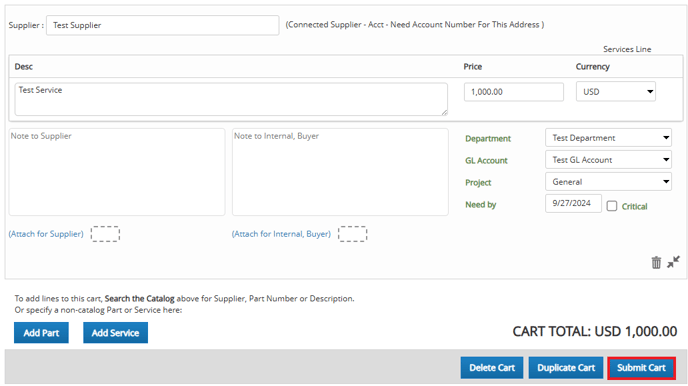The width and height of the screenshot is (688, 386).
Task: Delete line using the trash can icon
Action: 656,262
